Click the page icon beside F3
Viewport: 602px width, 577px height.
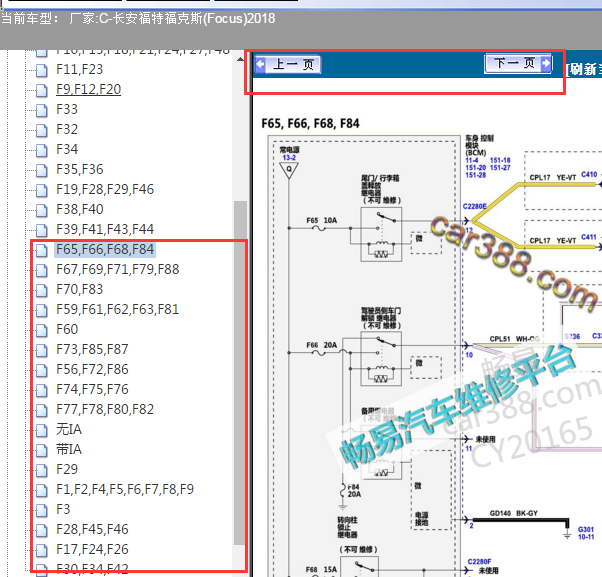pyautogui.click(x=41, y=509)
